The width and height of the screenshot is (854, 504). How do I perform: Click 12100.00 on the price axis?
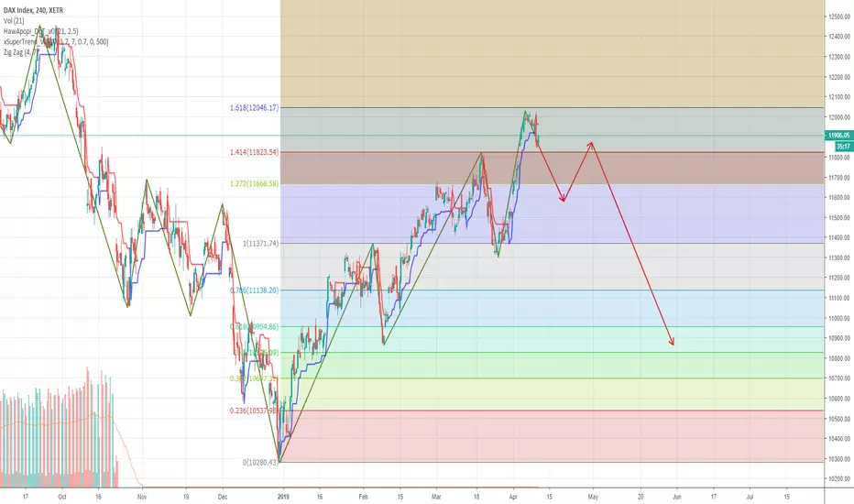pos(839,97)
